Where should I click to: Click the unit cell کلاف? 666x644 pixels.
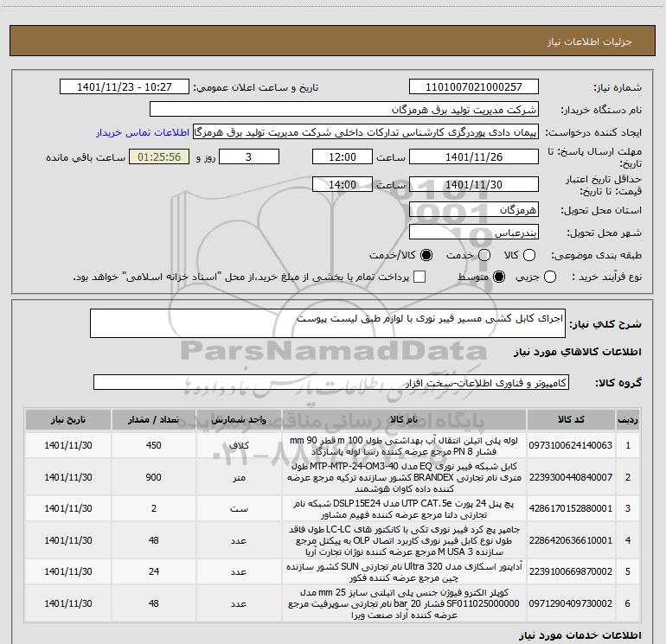click(239, 446)
